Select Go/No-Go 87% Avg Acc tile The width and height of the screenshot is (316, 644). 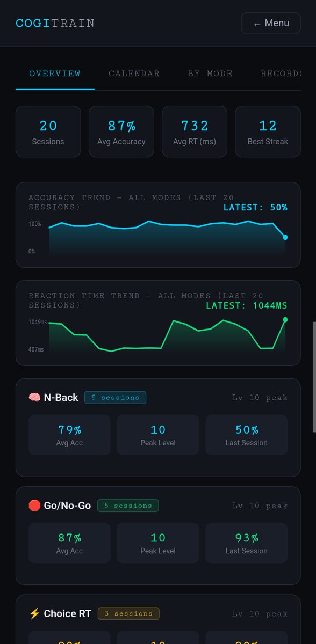[x=69, y=543]
